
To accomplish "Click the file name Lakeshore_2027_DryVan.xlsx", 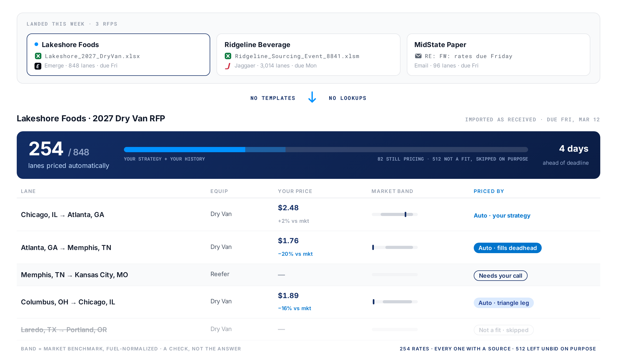I will (92, 56).
